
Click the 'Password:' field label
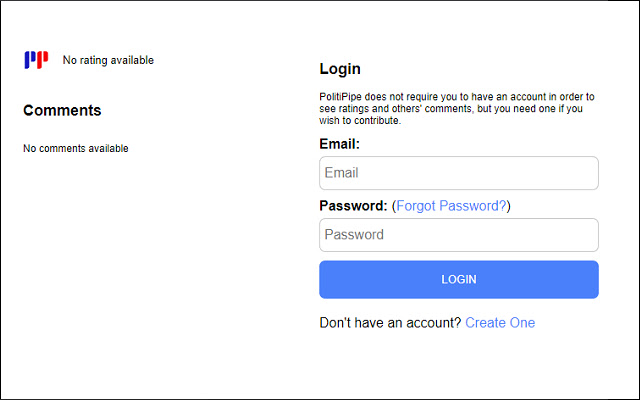coord(353,206)
